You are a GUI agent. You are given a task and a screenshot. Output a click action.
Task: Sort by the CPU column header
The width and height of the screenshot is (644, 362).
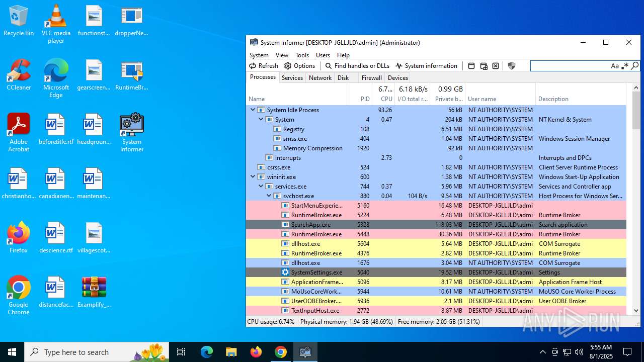pyautogui.click(x=383, y=94)
